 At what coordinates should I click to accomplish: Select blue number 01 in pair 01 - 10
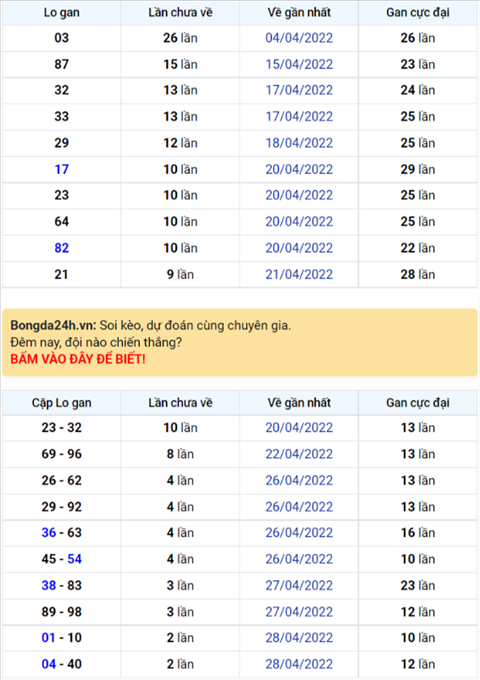[49, 638]
